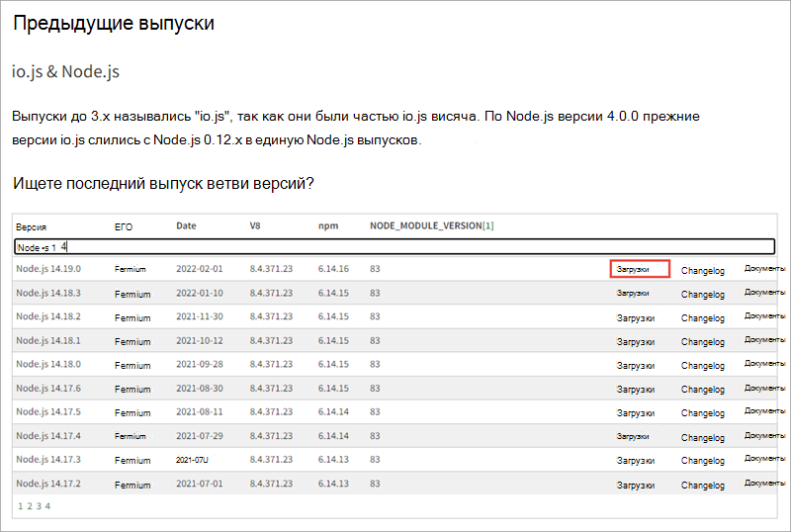791x532 pixels.
Task: Click the version filter input field
Action: 395,247
